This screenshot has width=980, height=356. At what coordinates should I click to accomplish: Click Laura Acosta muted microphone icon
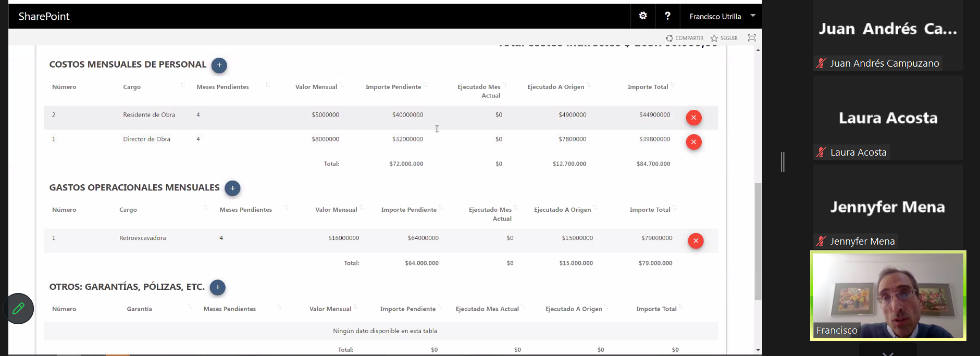tap(821, 152)
